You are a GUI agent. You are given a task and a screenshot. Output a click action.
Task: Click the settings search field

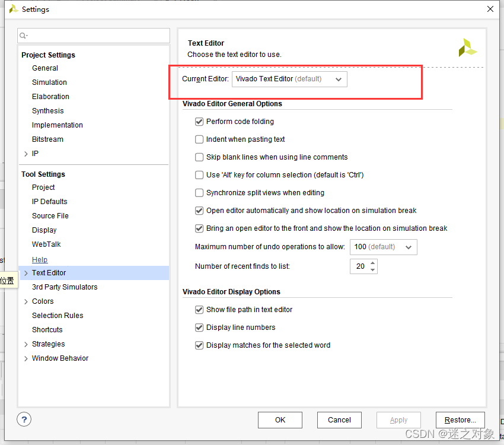pyautogui.click(x=94, y=36)
